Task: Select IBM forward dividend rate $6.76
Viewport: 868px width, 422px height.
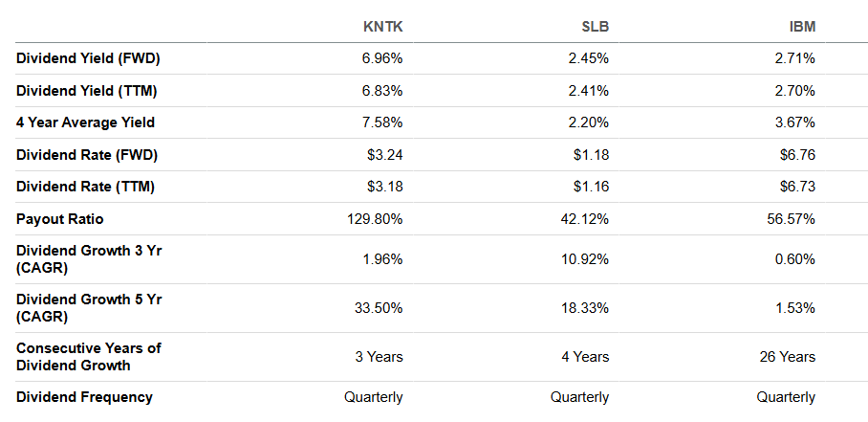Action: pos(797,155)
